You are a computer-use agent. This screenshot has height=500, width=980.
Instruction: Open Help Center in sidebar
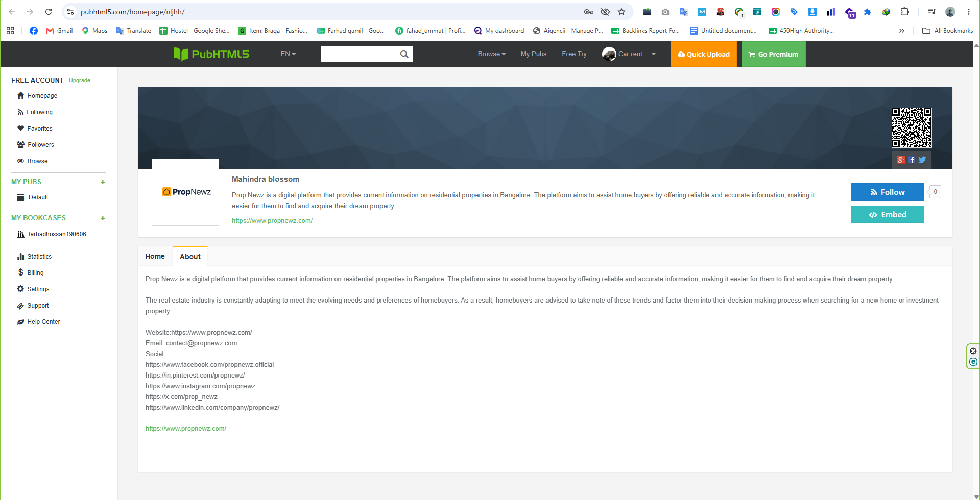coord(39,322)
